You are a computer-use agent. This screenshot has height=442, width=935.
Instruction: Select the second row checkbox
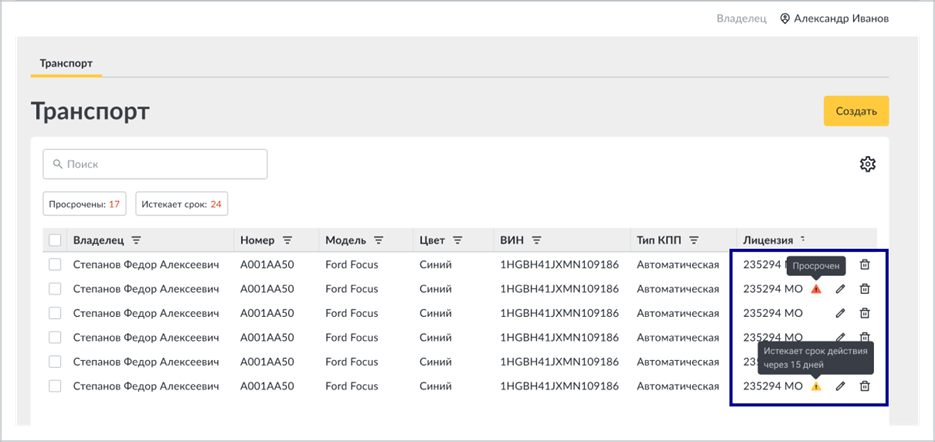pos(55,289)
